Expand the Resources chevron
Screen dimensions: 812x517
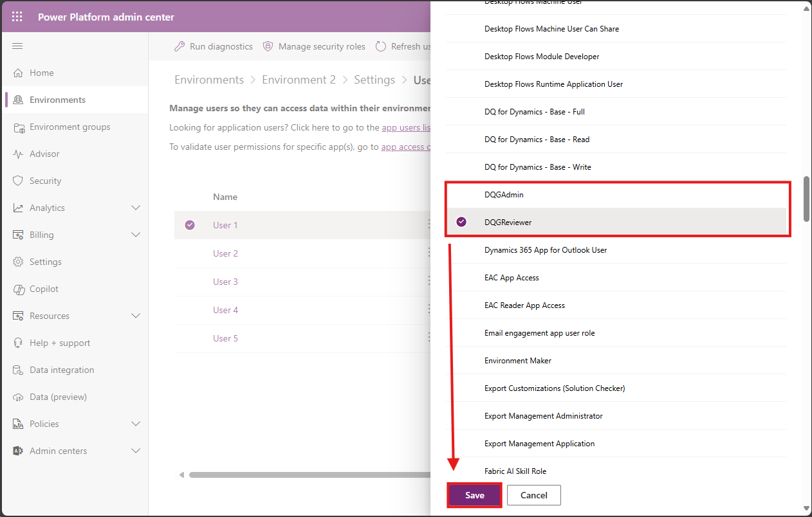pyautogui.click(x=136, y=316)
